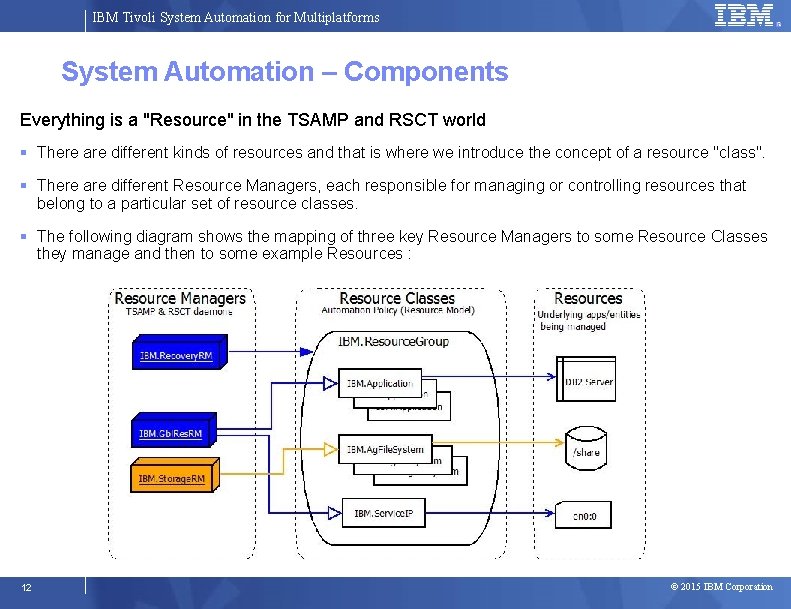This screenshot has width=791, height=609.
Task: Click the DB2 Server resource icon
Action: [586, 379]
